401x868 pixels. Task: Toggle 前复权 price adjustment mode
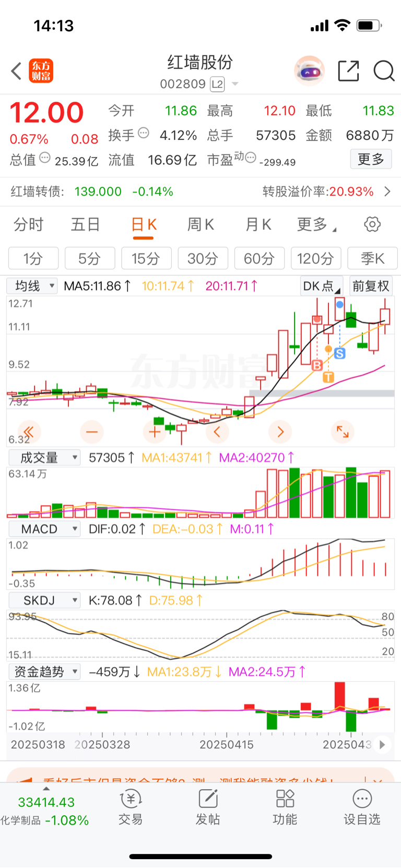pyautogui.click(x=371, y=286)
